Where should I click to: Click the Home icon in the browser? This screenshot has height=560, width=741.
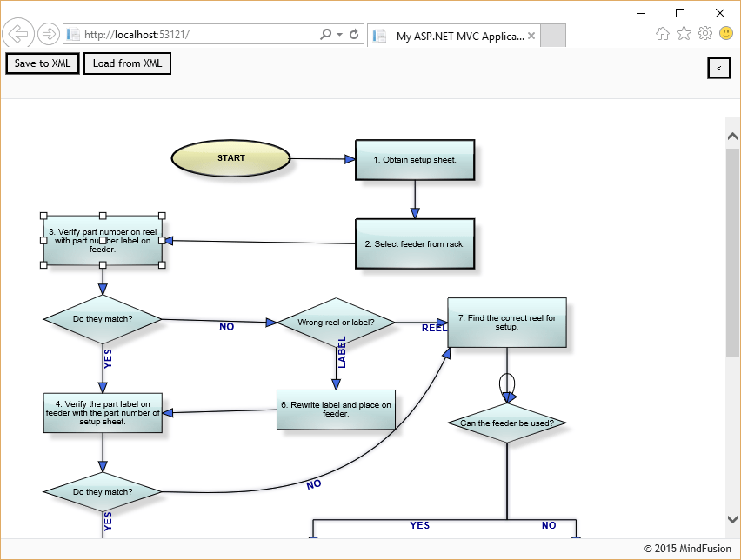(662, 33)
